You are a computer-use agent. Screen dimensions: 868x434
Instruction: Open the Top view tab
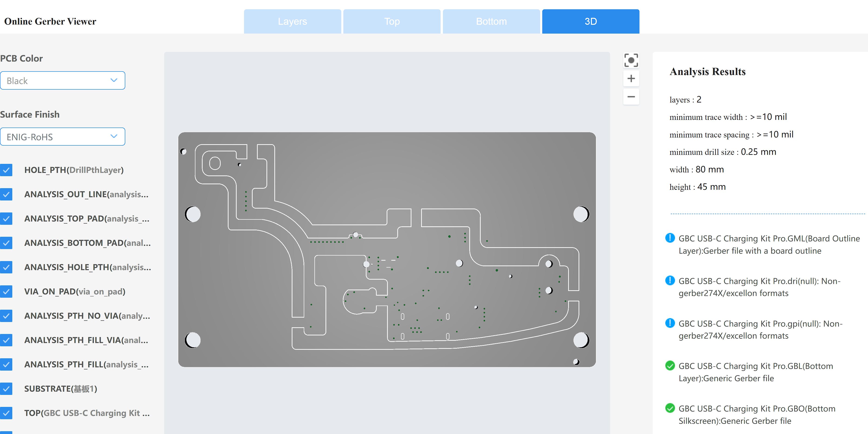[392, 22]
